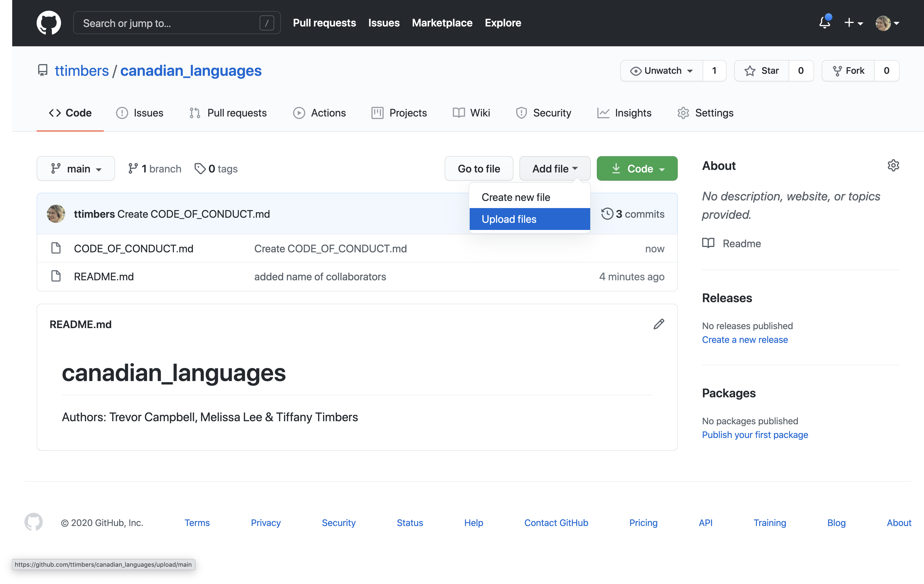Image resolution: width=924 pixels, height=584 pixels.
Task: Select the Code tab
Action: 70,113
